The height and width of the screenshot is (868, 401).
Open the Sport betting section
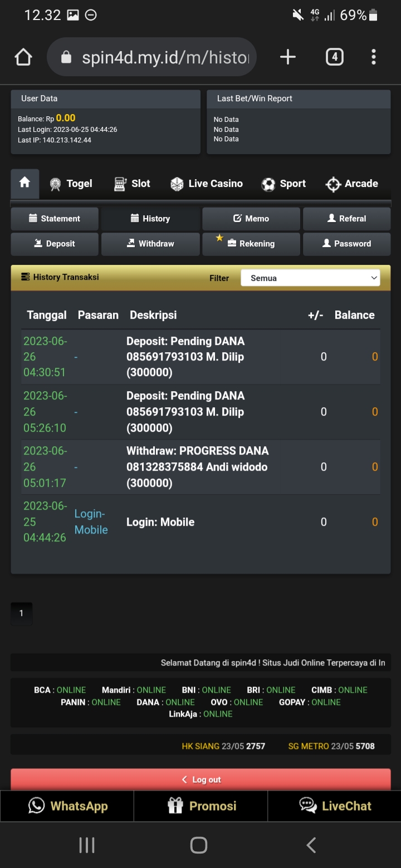click(x=283, y=184)
